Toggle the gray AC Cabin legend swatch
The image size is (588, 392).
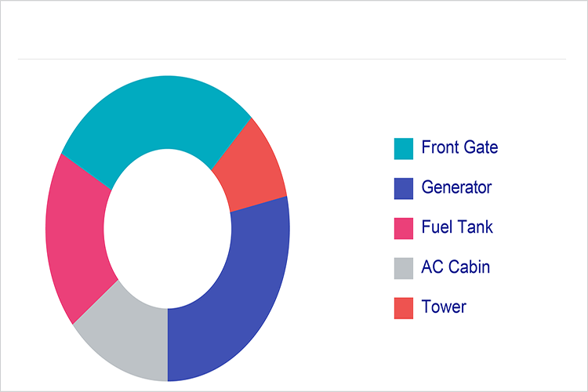[403, 269]
